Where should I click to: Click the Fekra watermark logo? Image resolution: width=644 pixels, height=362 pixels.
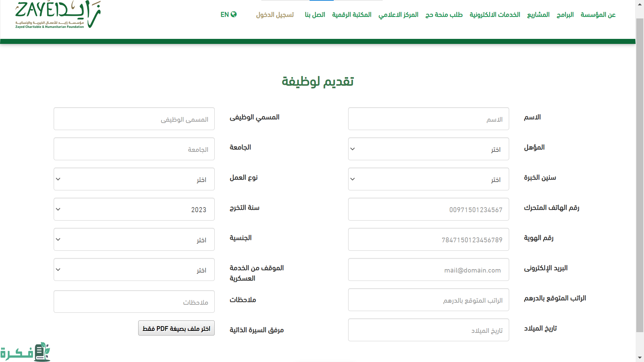tap(25, 352)
